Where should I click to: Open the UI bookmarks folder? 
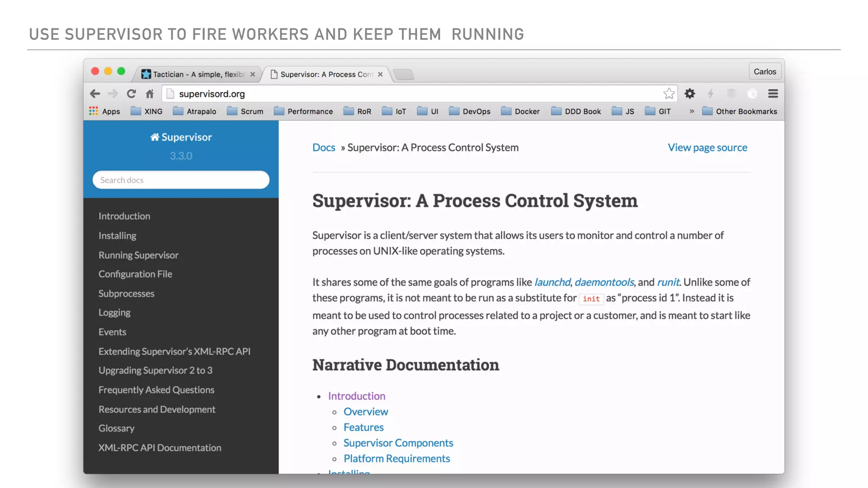[428, 111]
